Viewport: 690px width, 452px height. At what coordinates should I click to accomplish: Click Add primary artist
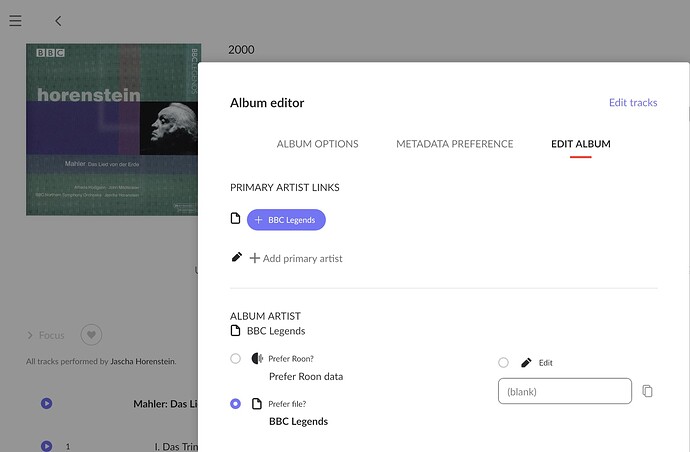coord(296,258)
